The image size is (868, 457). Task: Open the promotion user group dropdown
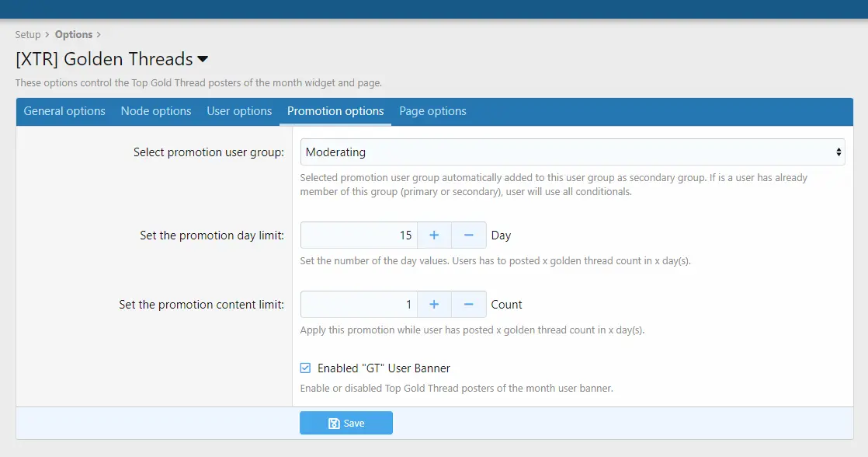(x=572, y=152)
